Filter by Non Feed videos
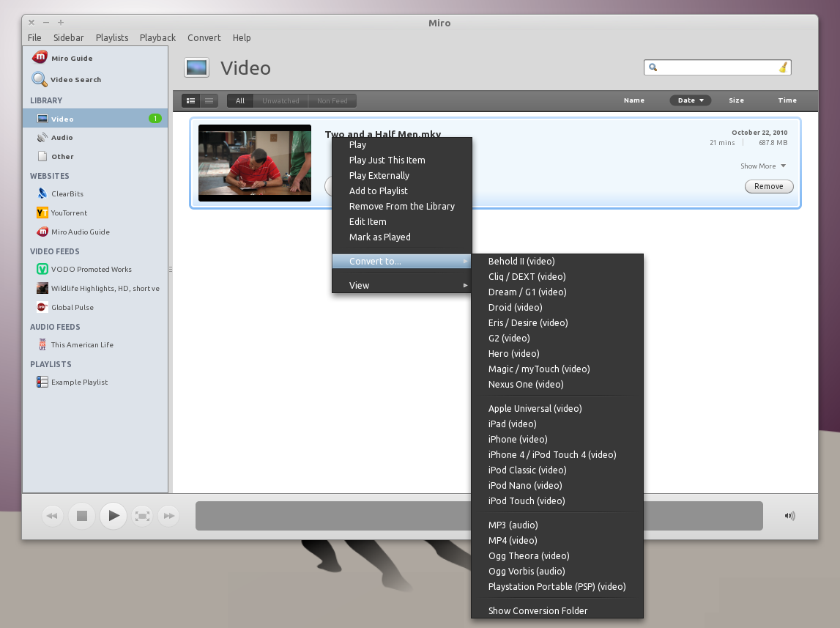The height and width of the screenshot is (628, 840). [x=332, y=100]
